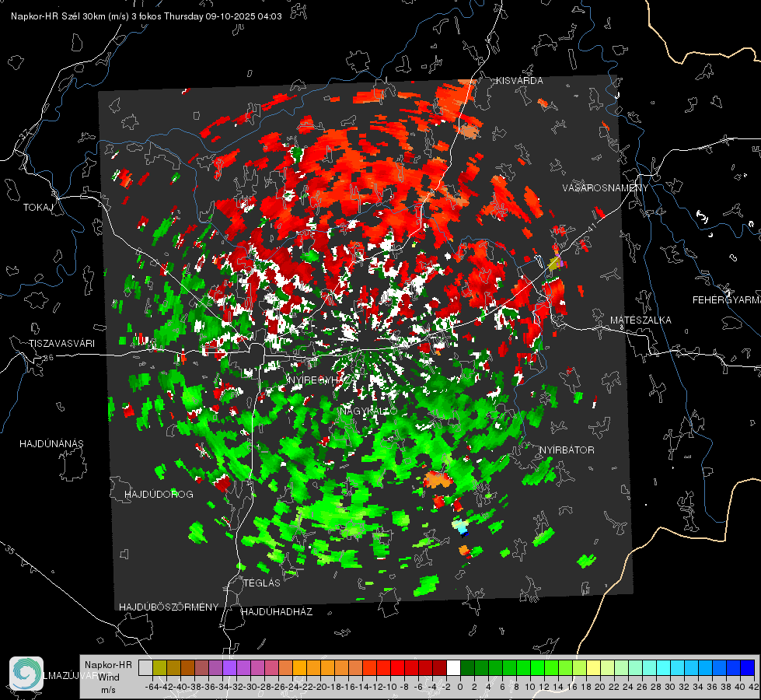Select the HAJDÚDOROG town label
761x700 pixels.
click(x=159, y=495)
